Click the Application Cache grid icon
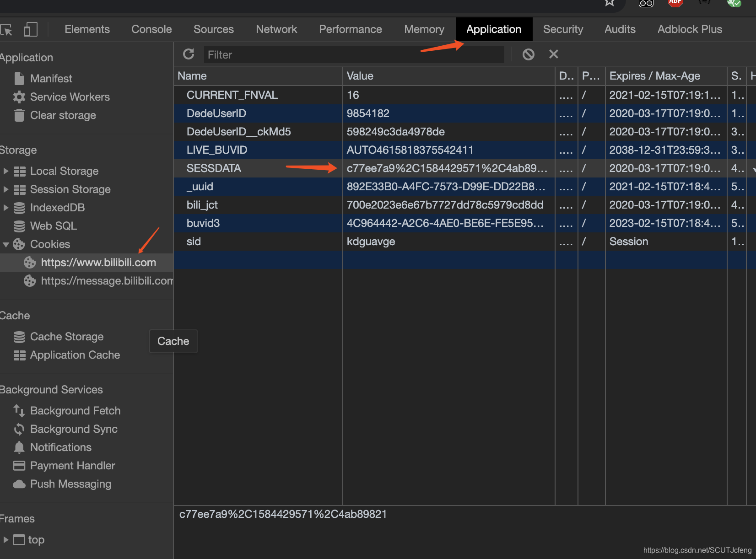The height and width of the screenshot is (559, 756). pyautogui.click(x=20, y=355)
